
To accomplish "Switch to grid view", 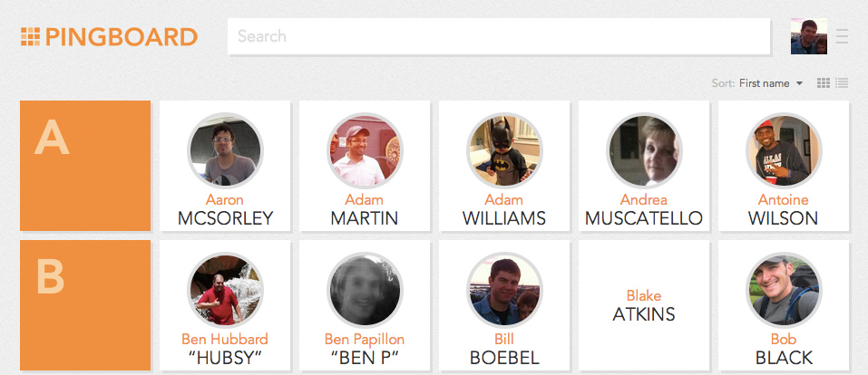I will click(824, 83).
